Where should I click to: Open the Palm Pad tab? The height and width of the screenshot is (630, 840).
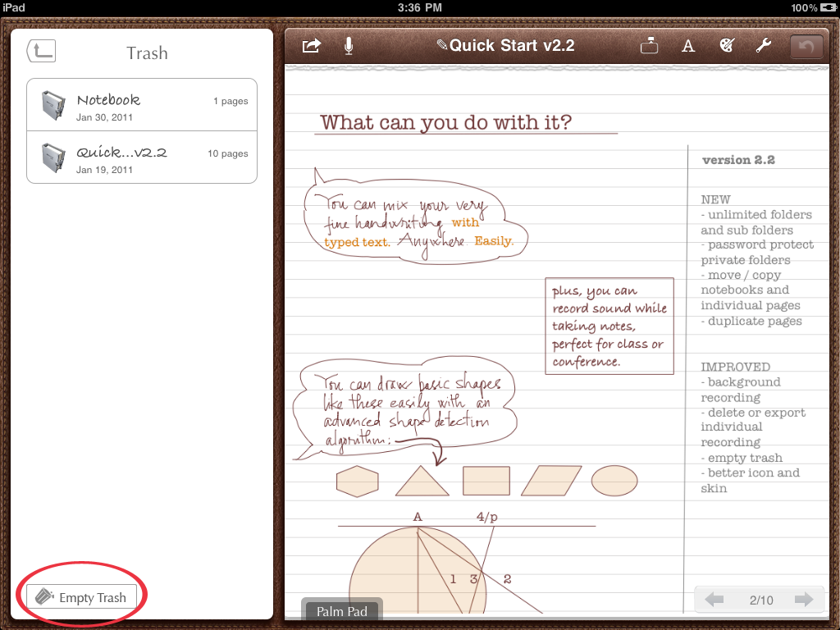(x=342, y=610)
